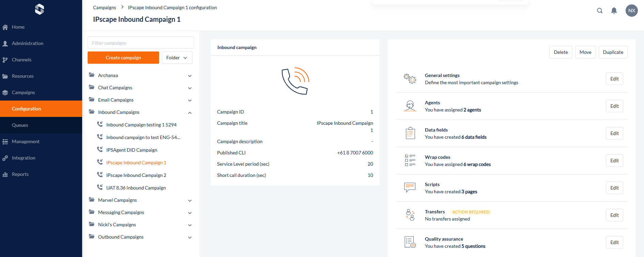The height and width of the screenshot is (257, 644).
Task: Delete the campaign
Action: 561,52
